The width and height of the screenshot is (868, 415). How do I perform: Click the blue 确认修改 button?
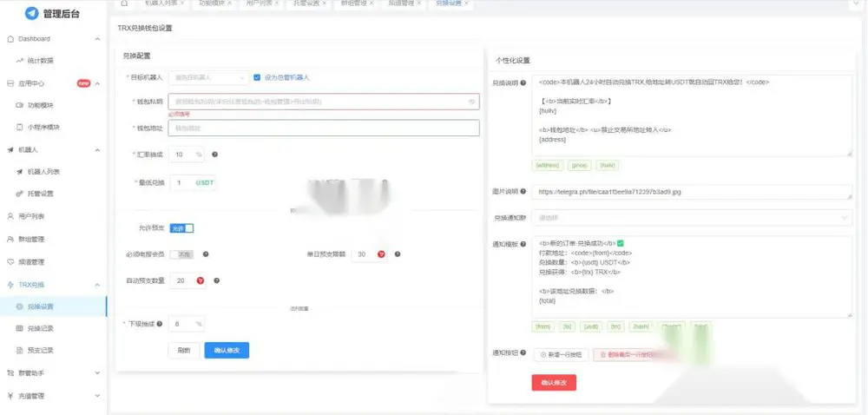click(x=227, y=350)
